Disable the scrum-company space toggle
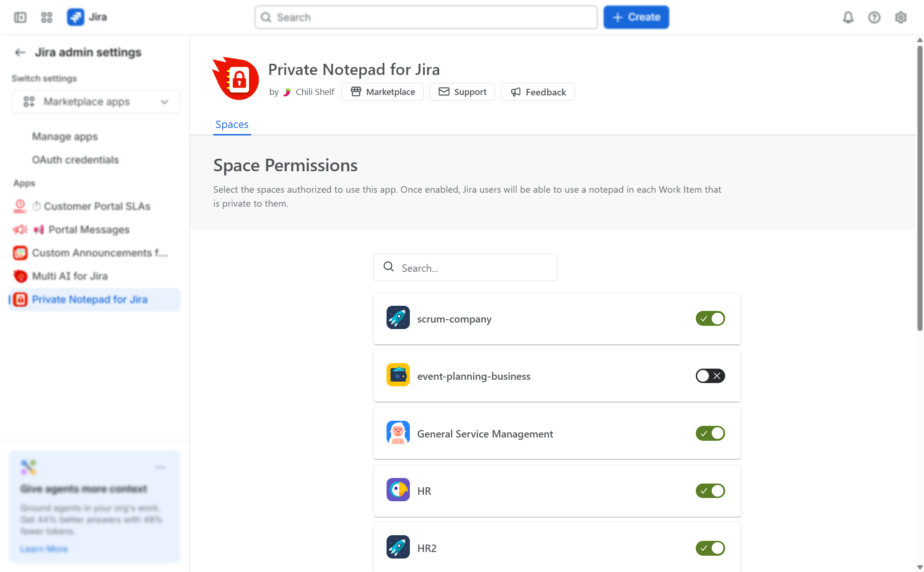Image resolution: width=924 pixels, height=572 pixels. point(710,318)
